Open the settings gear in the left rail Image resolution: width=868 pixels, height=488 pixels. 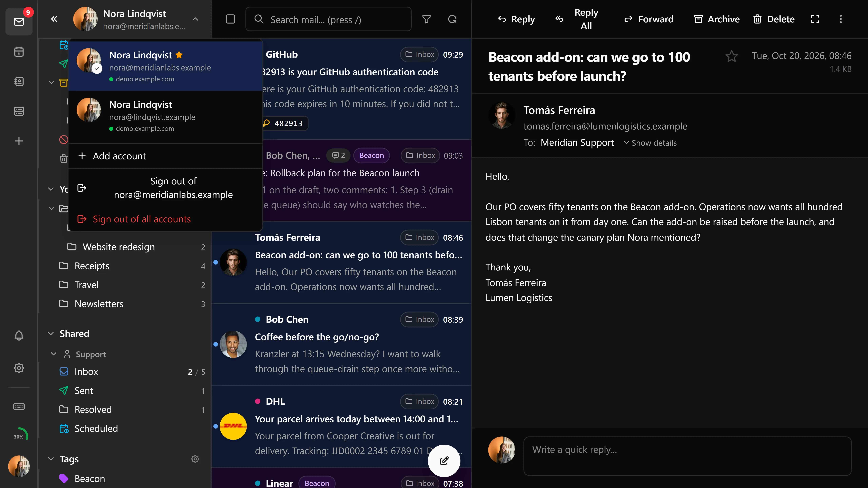click(19, 368)
